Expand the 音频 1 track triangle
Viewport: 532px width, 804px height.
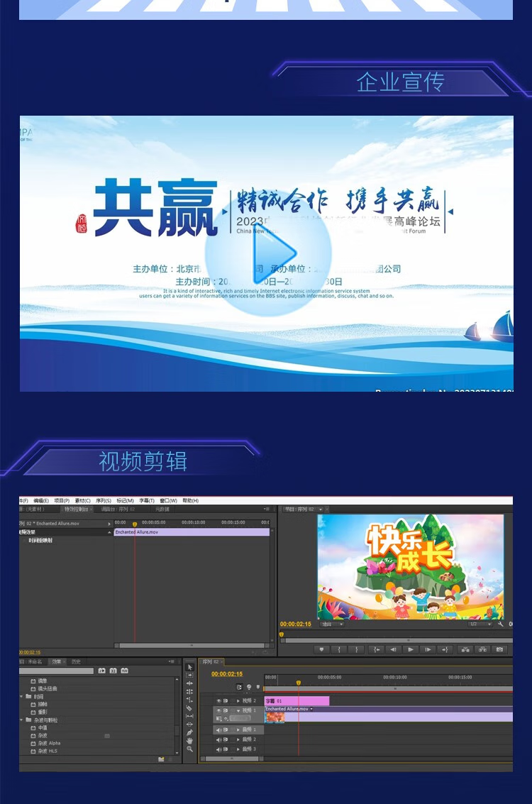click(238, 729)
